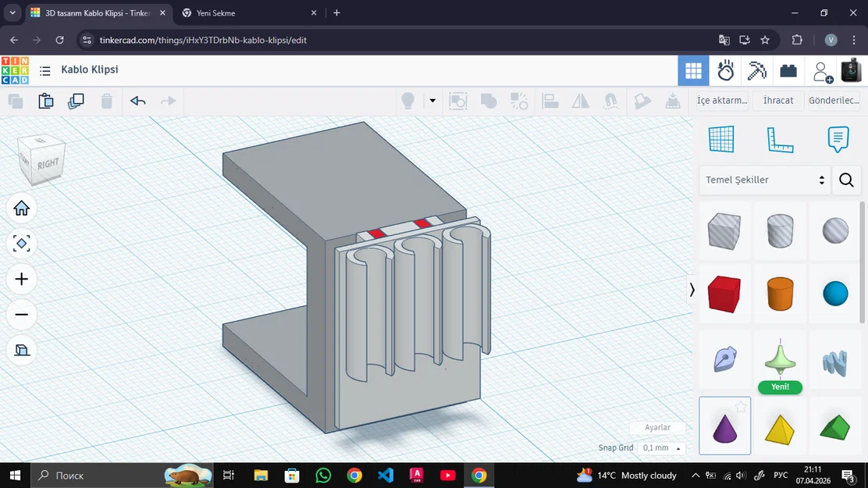Undo the last action
This screenshot has width=868, height=488.
click(x=138, y=101)
